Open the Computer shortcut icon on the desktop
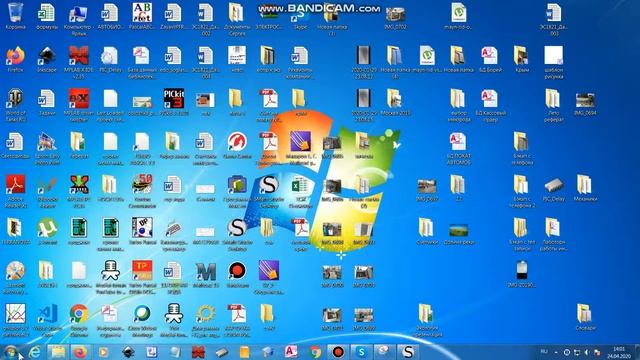640x360 pixels. coord(78,13)
